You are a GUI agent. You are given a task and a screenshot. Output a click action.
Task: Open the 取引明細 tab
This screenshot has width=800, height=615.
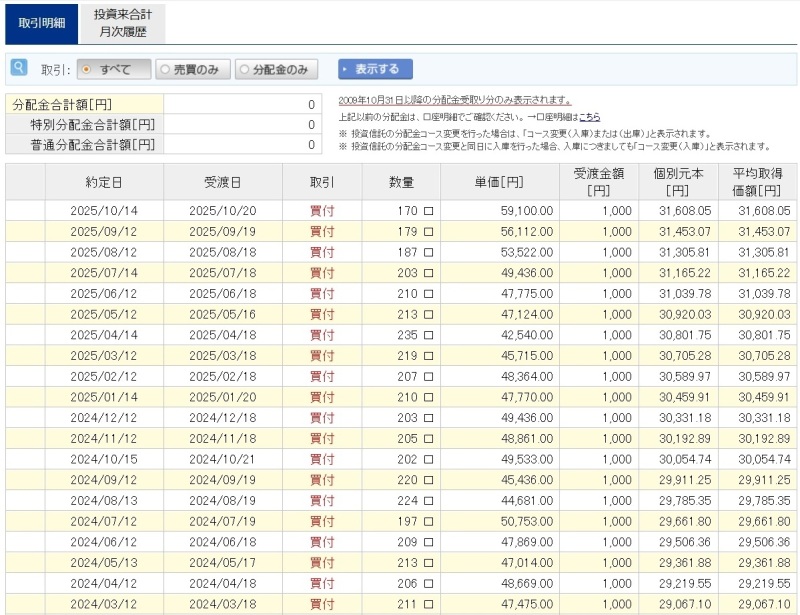pos(42,23)
